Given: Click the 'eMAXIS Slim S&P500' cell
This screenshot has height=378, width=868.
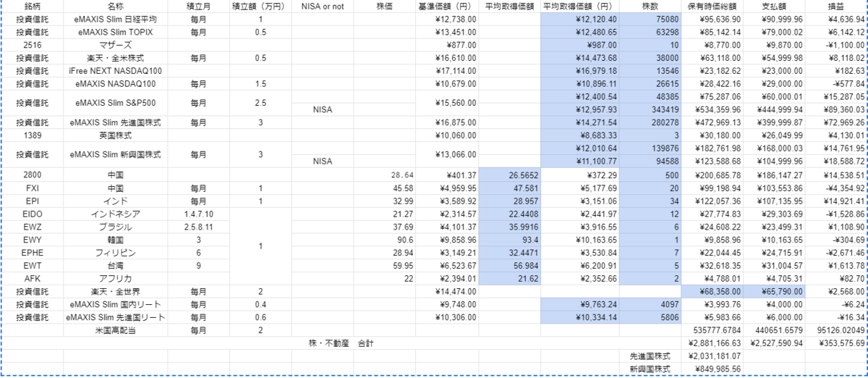Looking at the screenshot, I should (x=116, y=104).
